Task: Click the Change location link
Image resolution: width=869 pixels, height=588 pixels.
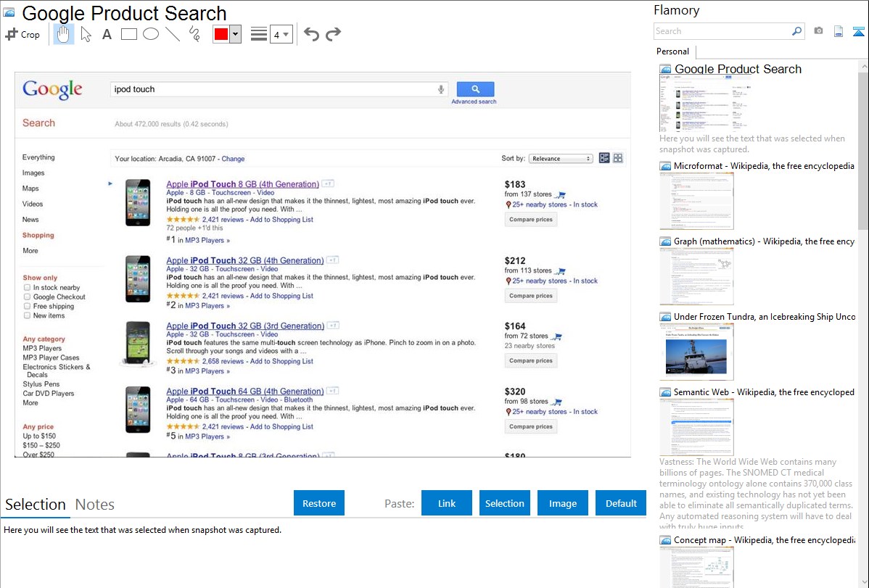Action: coord(233,159)
